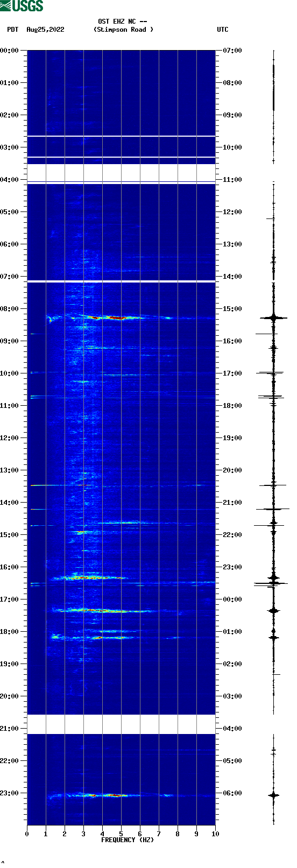Click the spectrogram event near 18:10 PDT
This screenshot has width=297, height=868.
click(91, 638)
